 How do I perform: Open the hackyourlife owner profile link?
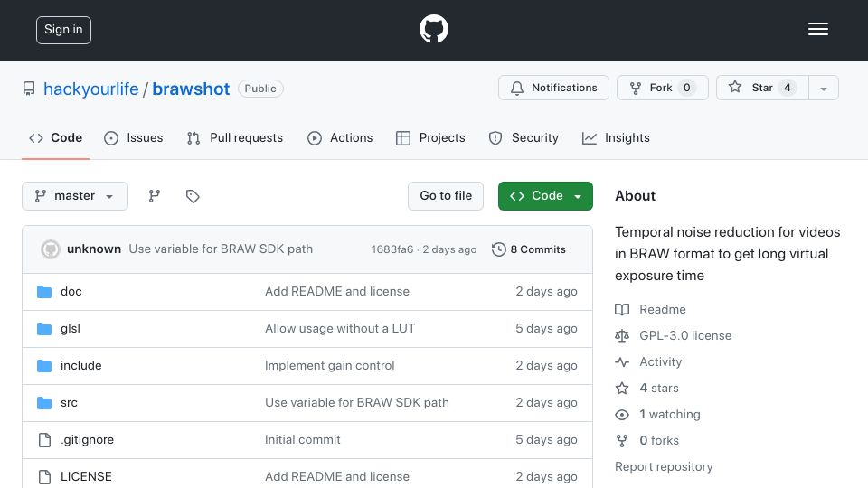tap(90, 89)
